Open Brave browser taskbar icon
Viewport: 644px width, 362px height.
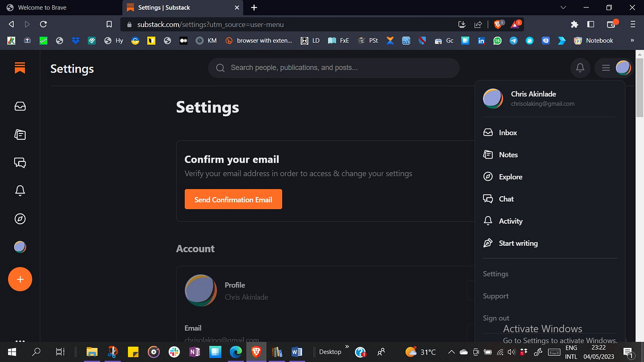(x=256, y=352)
